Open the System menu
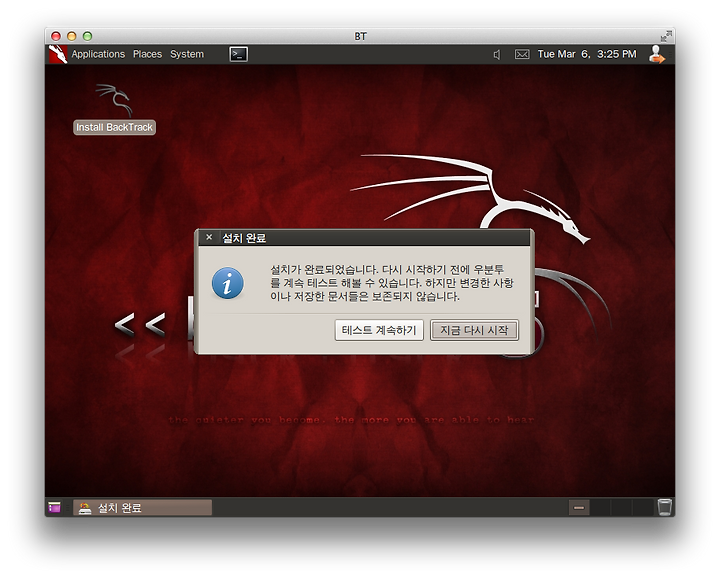 187,54
